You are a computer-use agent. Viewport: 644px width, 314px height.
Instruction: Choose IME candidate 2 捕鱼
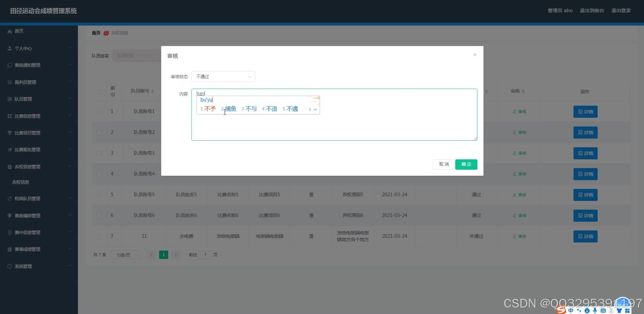pyautogui.click(x=229, y=109)
